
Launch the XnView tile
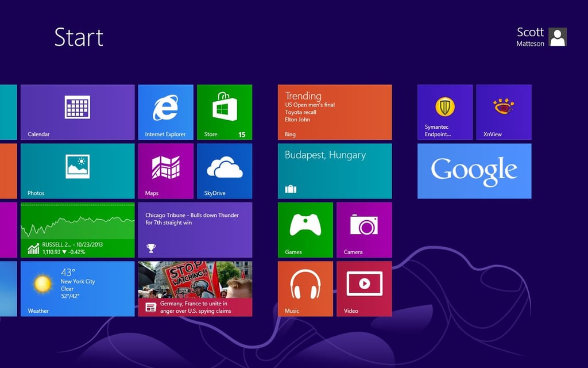point(504,112)
